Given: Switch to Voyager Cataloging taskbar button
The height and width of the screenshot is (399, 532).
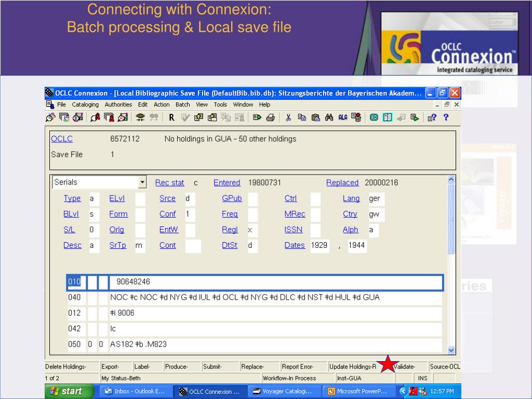Looking at the screenshot, I should click(x=283, y=391).
